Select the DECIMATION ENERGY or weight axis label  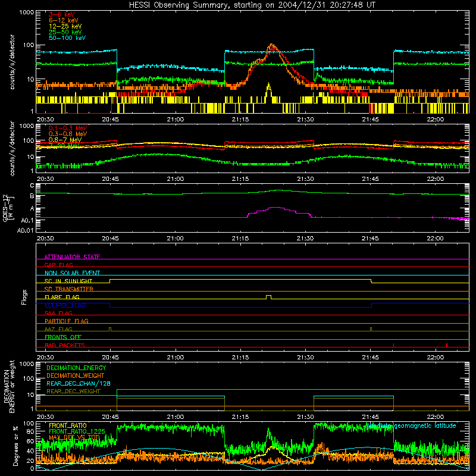9,386
